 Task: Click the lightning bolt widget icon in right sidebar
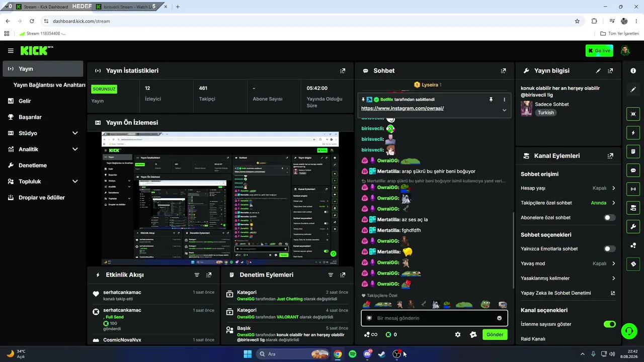pyautogui.click(x=633, y=133)
